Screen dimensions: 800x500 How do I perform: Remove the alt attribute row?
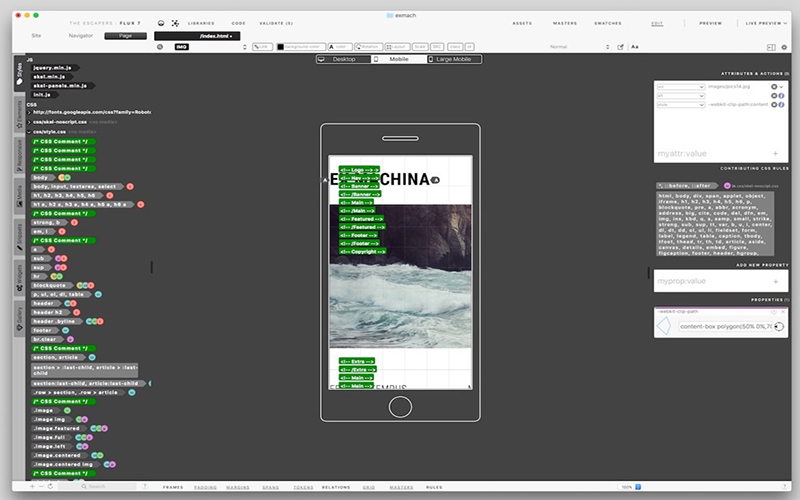(x=774, y=95)
